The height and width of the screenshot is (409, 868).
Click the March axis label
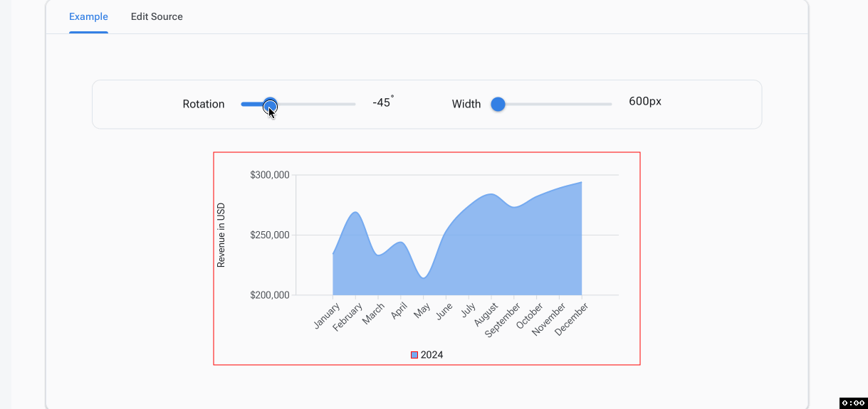[373, 314]
